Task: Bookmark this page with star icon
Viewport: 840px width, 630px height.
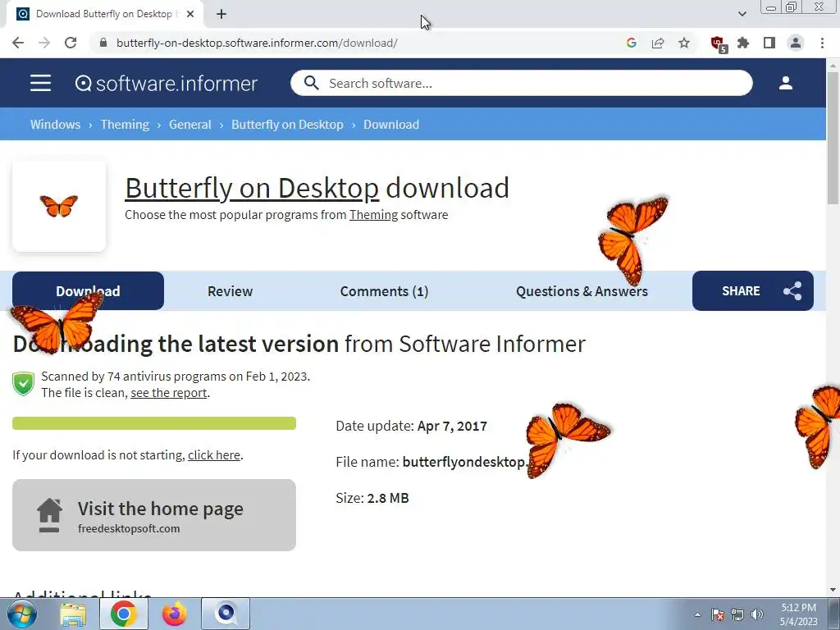Action: [x=684, y=43]
